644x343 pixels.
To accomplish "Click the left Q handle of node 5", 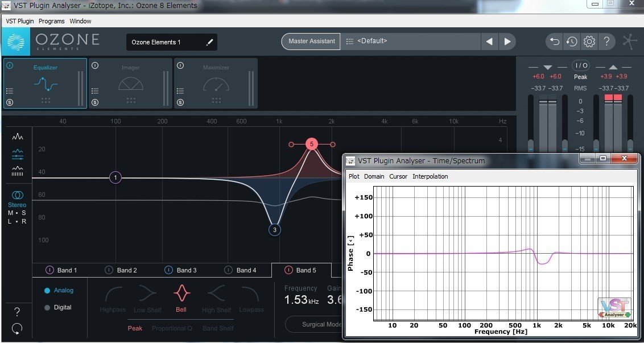I will 291,144.
